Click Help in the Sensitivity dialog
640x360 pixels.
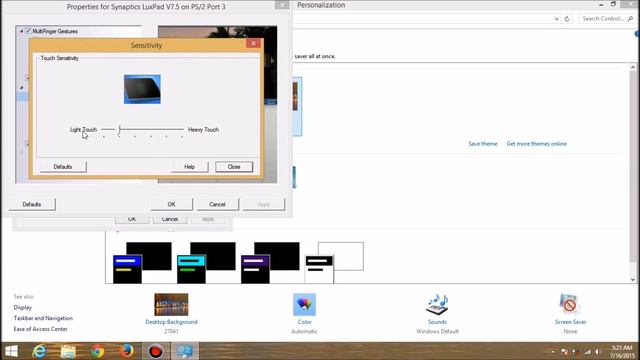click(189, 167)
